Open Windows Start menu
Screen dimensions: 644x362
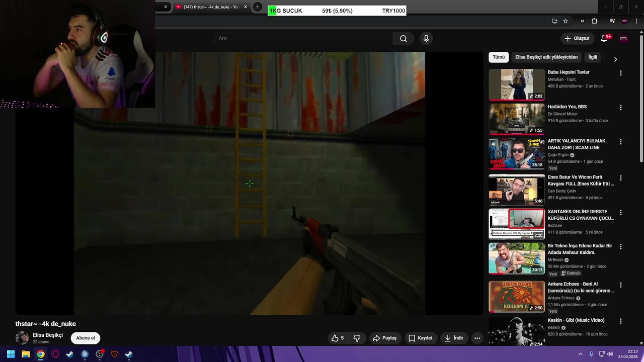[11, 354]
